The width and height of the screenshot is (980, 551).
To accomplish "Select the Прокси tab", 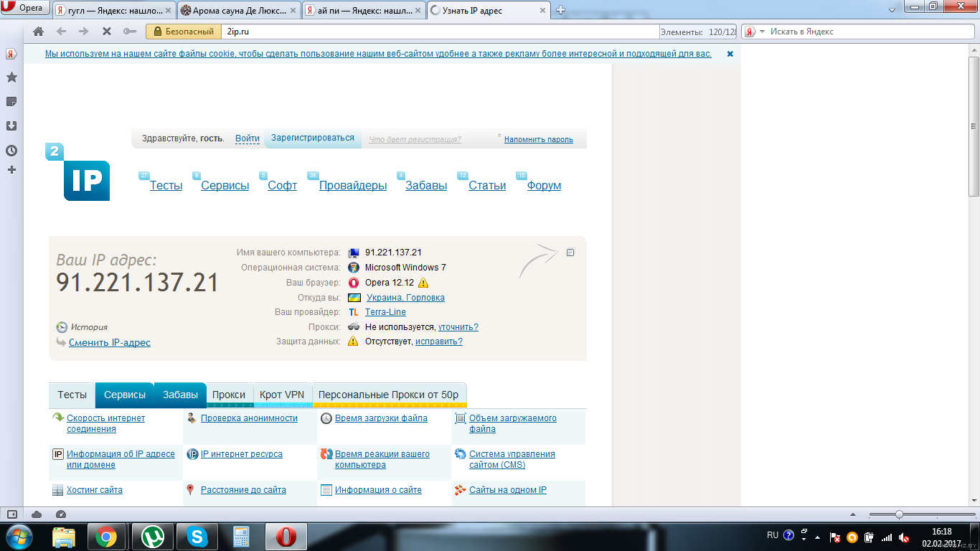I will [229, 395].
